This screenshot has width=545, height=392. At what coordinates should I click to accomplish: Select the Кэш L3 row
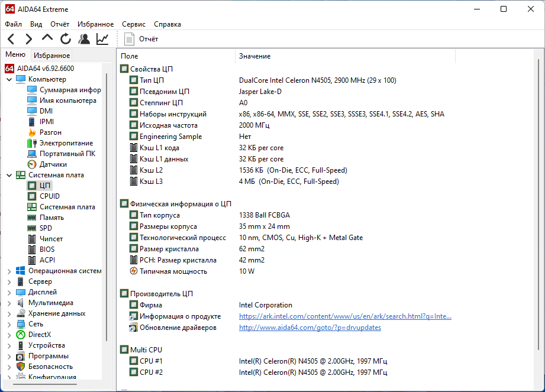point(234,182)
